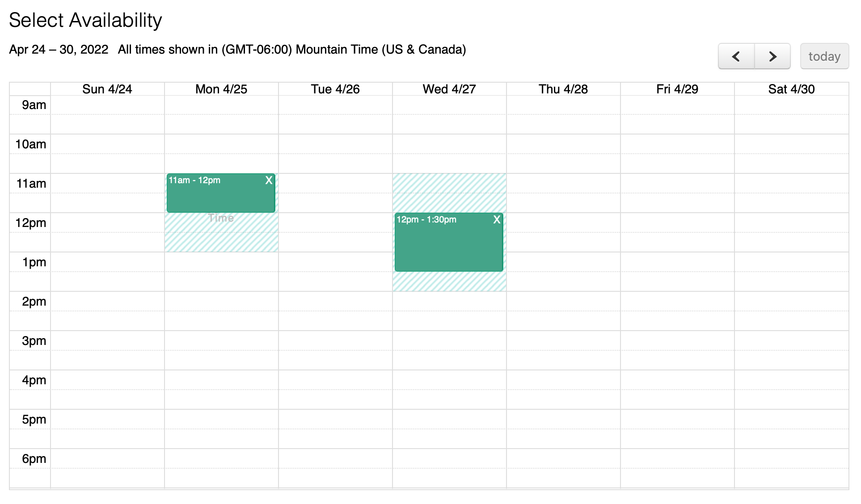Go to the next week
This screenshot has height=504, width=861.
pyautogui.click(x=772, y=56)
